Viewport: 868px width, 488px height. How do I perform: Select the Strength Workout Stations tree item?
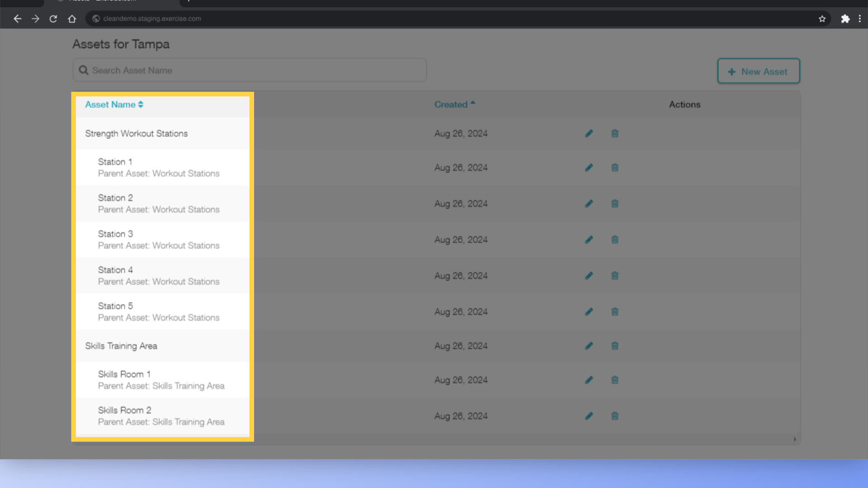click(136, 133)
